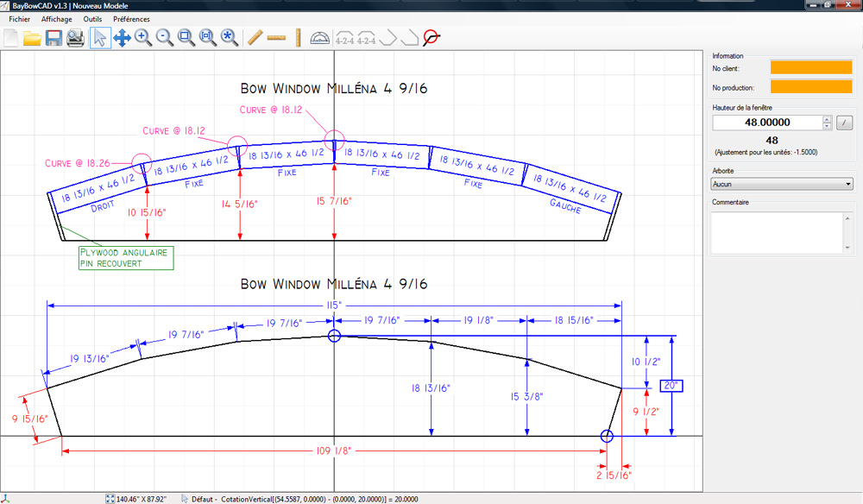Click the Zoom In magnifier
This screenshot has height=504, width=863.
[143, 37]
